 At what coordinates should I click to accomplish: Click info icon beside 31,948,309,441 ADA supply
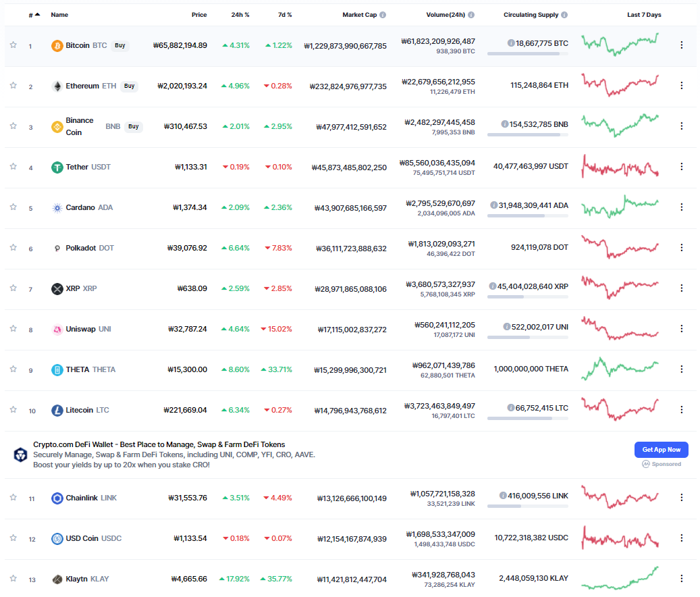(493, 205)
